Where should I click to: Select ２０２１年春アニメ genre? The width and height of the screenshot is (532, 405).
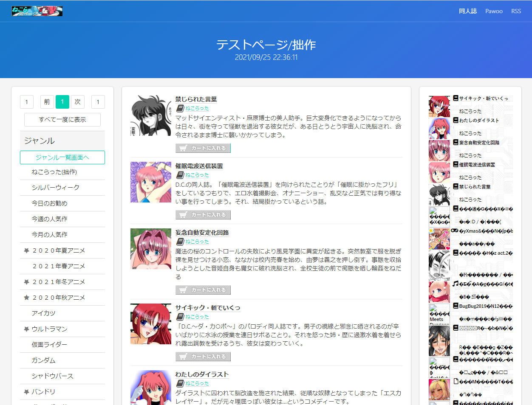(58, 266)
